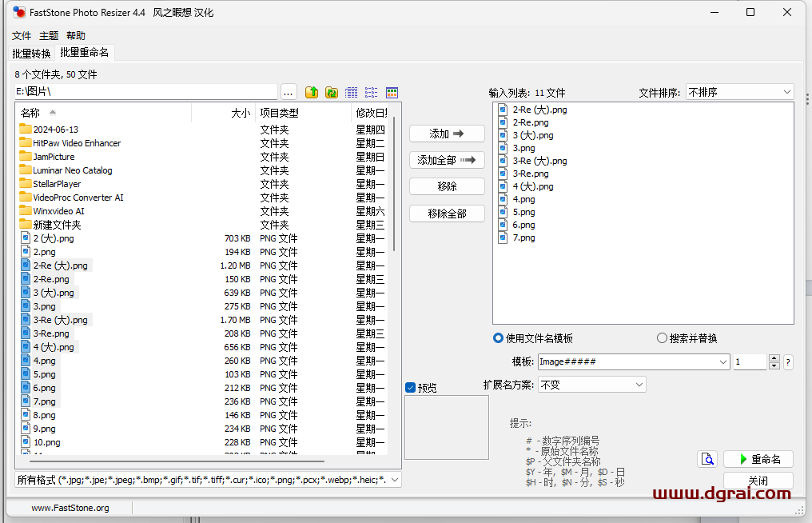Open the 主题 menu
812x523 pixels.
tap(49, 36)
